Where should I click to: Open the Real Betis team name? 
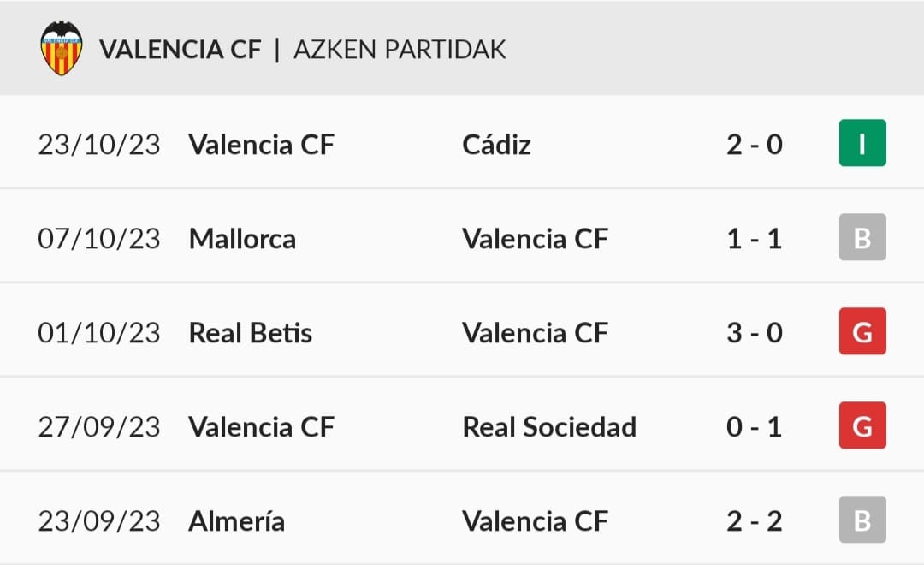[x=251, y=333]
